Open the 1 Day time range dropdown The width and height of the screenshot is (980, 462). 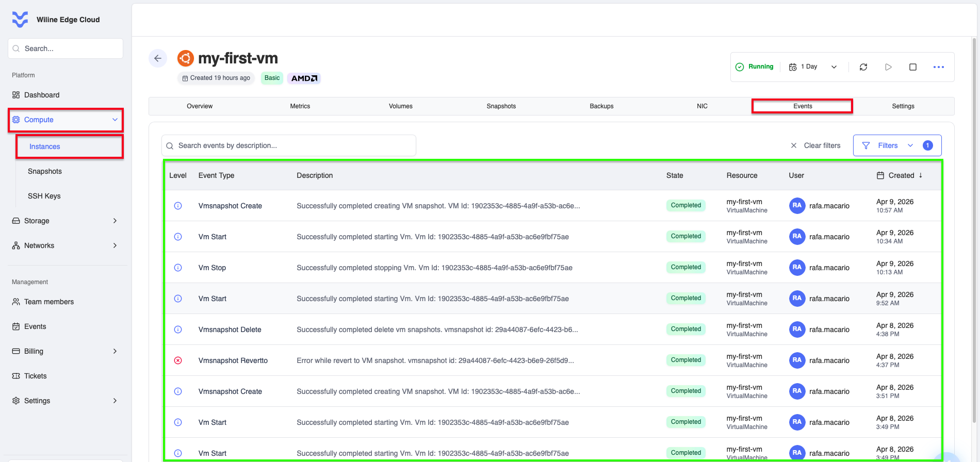click(x=813, y=67)
